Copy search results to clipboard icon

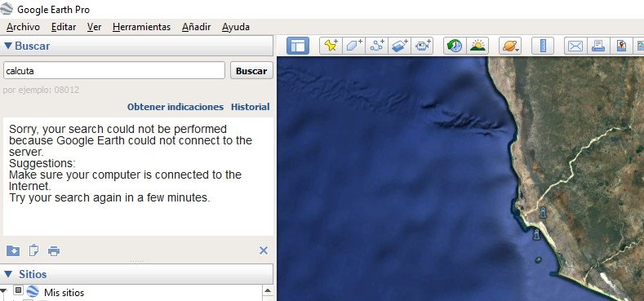(x=33, y=250)
